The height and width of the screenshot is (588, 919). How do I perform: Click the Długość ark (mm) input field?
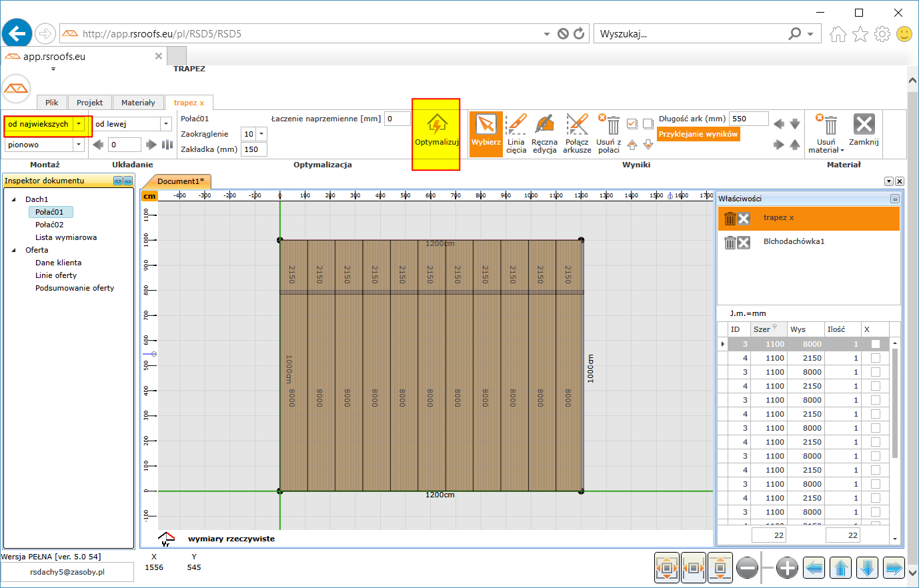coord(748,119)
